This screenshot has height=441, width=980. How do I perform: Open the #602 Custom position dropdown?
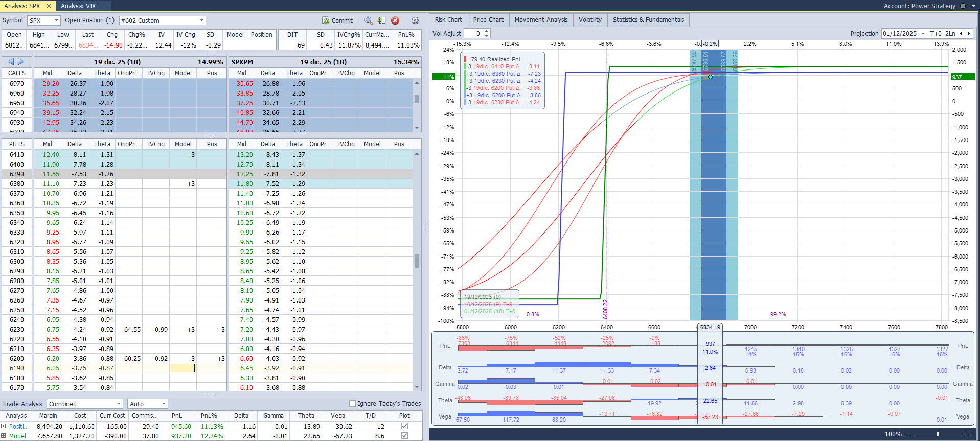click(201, 20)
